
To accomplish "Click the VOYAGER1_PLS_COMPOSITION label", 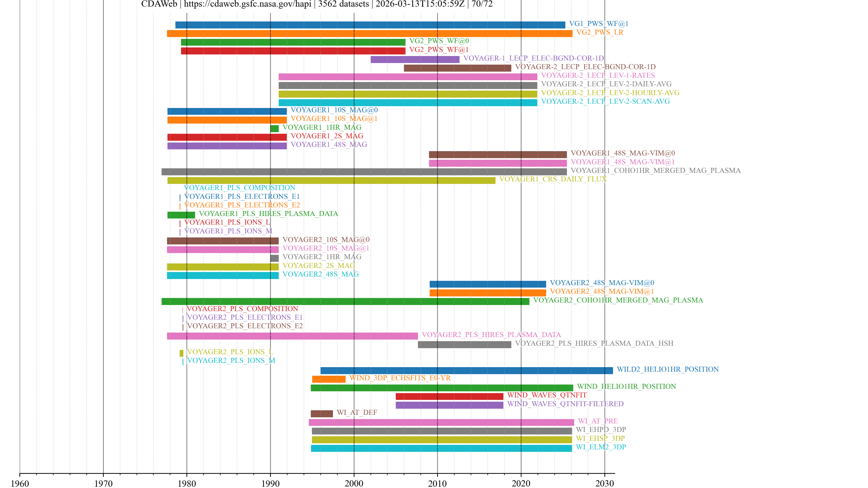I will point(239,188).
